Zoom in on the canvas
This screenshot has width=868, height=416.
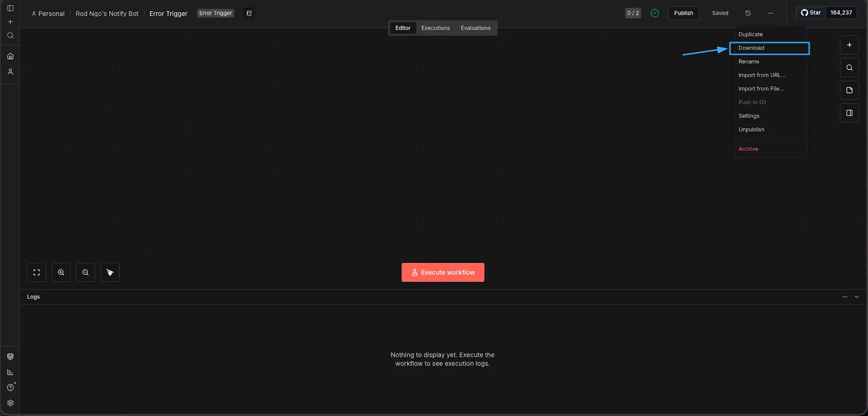coord(61,273)
